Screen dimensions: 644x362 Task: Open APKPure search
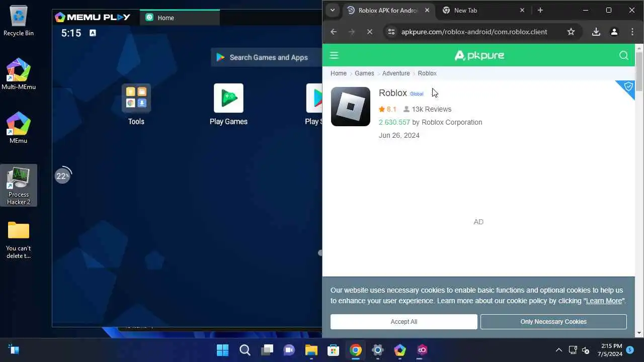point(624,55)
